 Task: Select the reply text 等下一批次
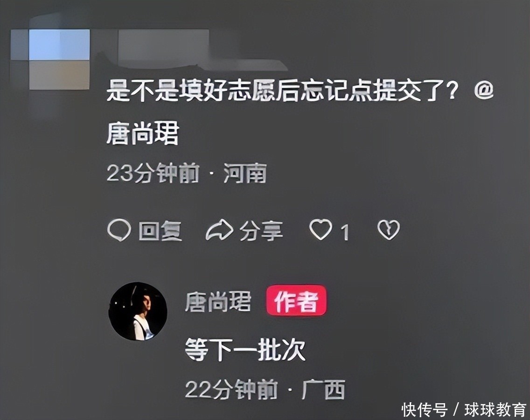pyautogui.click(x=245, y=350)
